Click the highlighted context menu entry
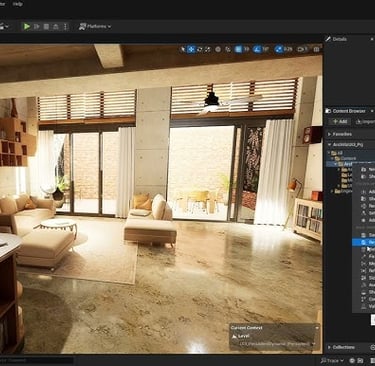 point(363,242)
